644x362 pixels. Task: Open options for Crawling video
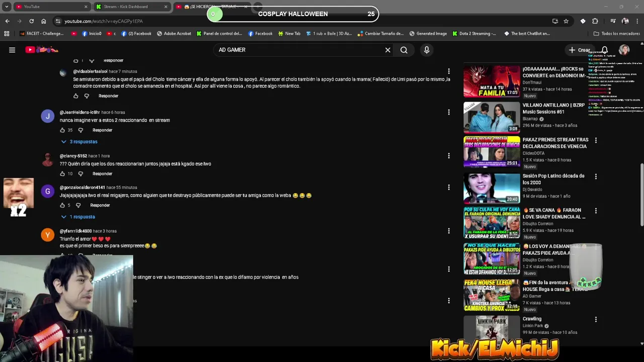[596, 319]
